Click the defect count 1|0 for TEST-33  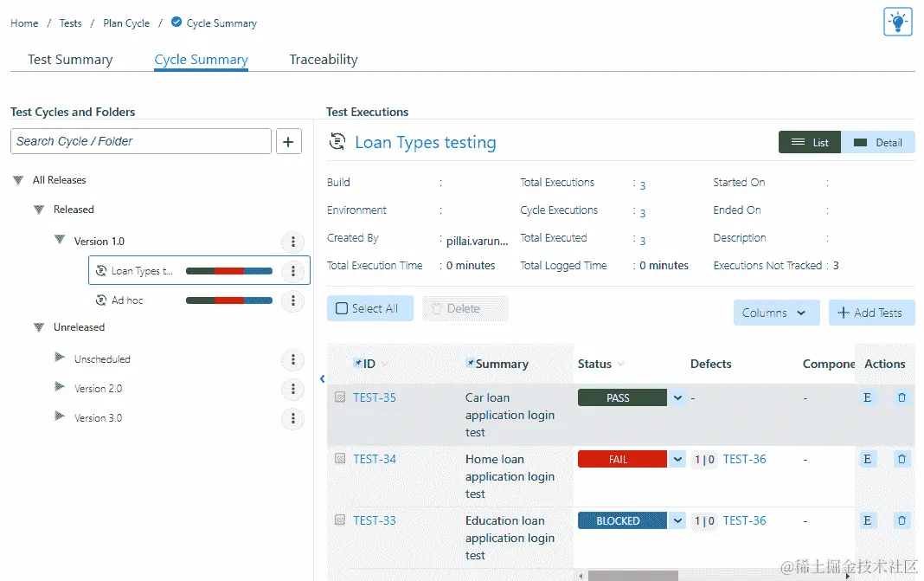coord(704,521)
